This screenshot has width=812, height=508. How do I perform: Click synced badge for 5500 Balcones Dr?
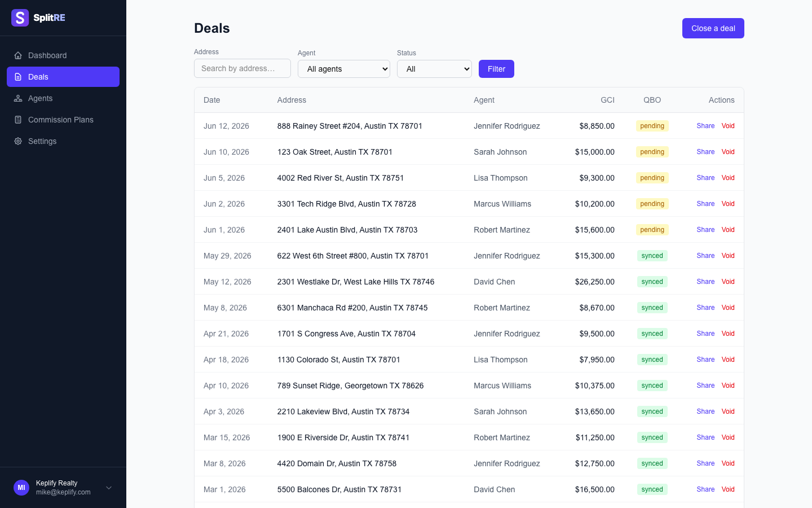pyautogui.click(x=652, y=489)
